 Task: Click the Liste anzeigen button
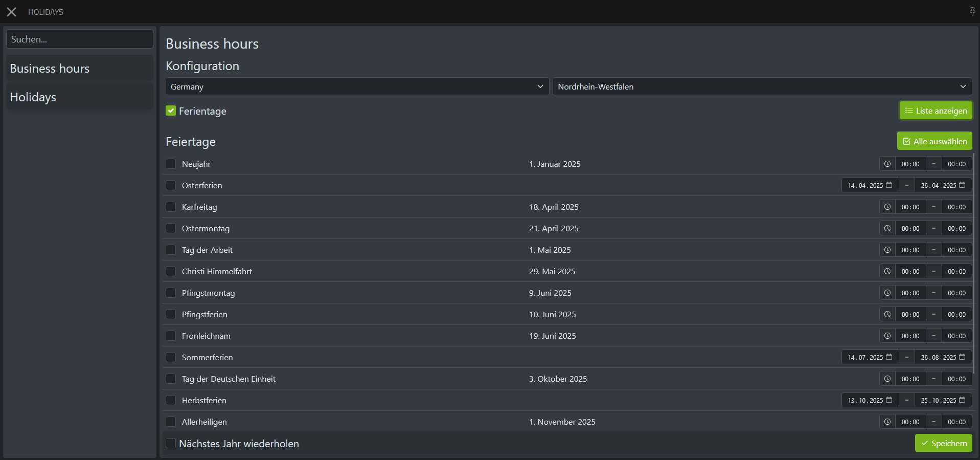click(x=936, y=111)
